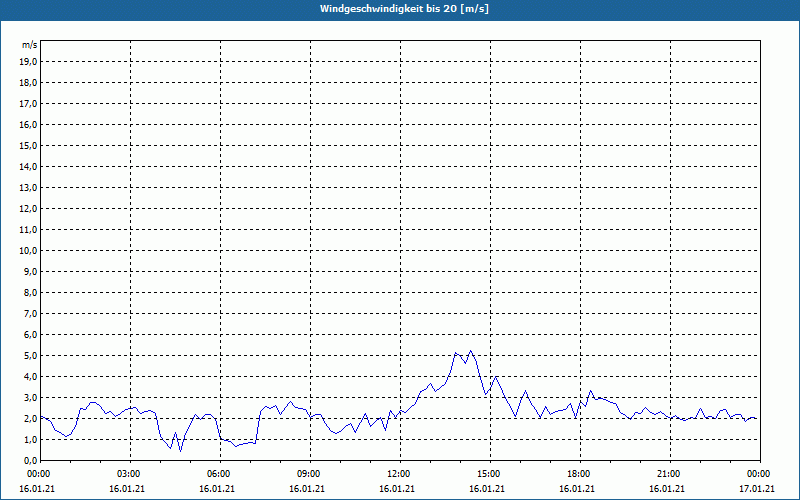
Task: Click the 03:00 time label
Action: [x=131, y=474]
